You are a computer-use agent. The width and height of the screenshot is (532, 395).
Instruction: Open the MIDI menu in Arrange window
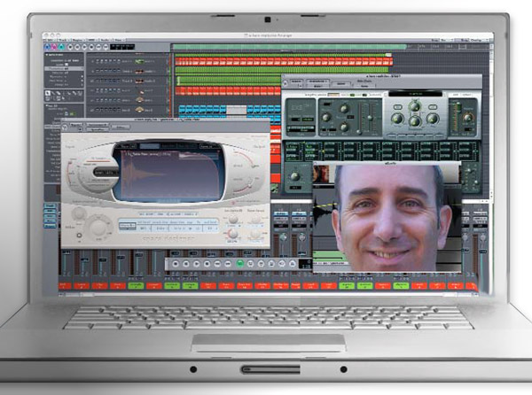coord(91,40)
